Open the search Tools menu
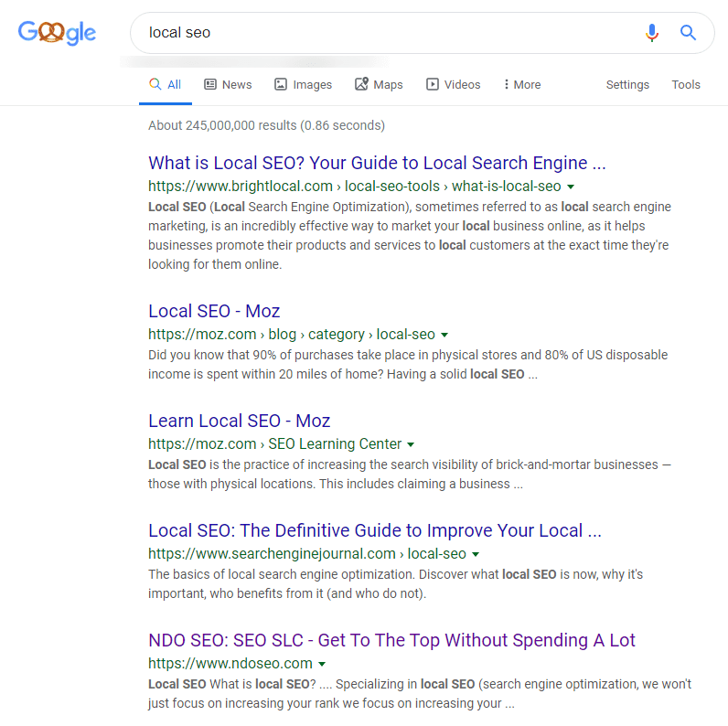The height and width of the screenshot is (726, 728). [x=686, y=84]
